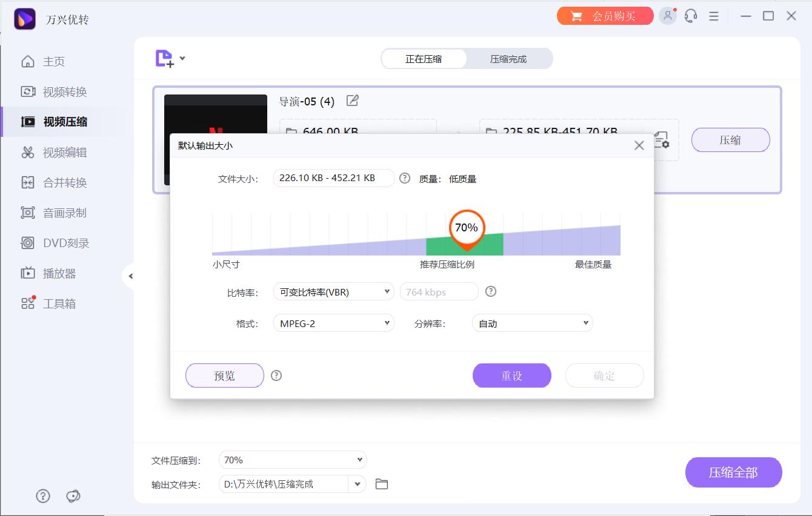Open the 分辨率 自动 dropdown
This screenshot has width=812, height=516.
click(532, 323)
